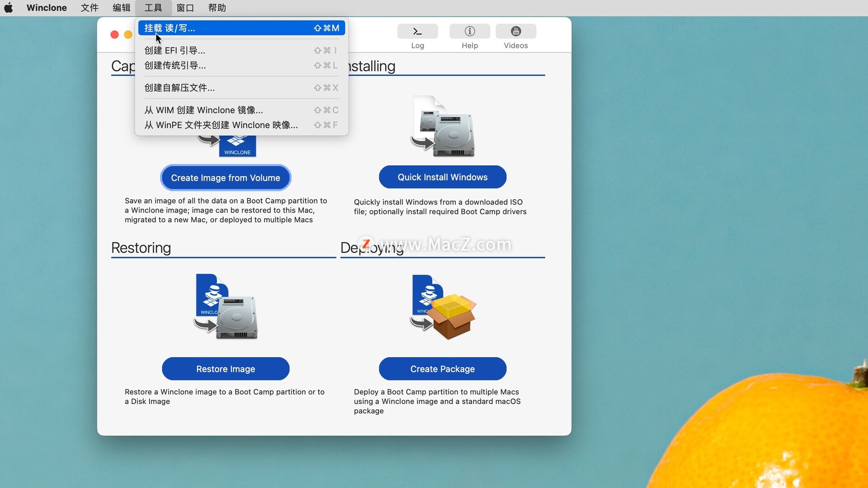Click Create Image from Volume button
Screen dimensions: 868x488
click(226, 178)
